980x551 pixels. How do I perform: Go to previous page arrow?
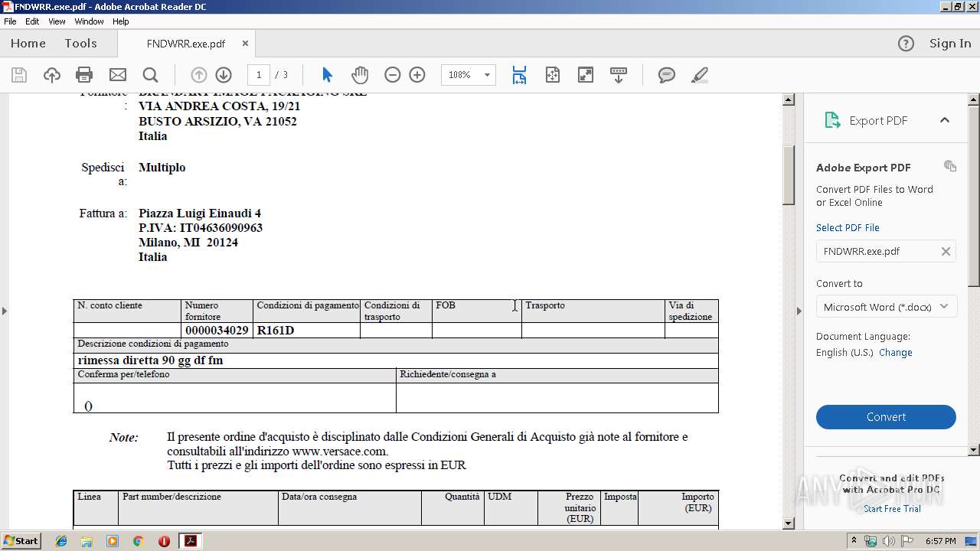[199, 75]
